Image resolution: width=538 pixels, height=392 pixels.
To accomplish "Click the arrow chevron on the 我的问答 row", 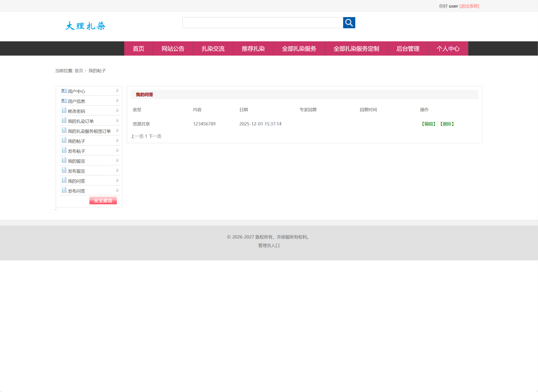I will click(x=117, y=180).
